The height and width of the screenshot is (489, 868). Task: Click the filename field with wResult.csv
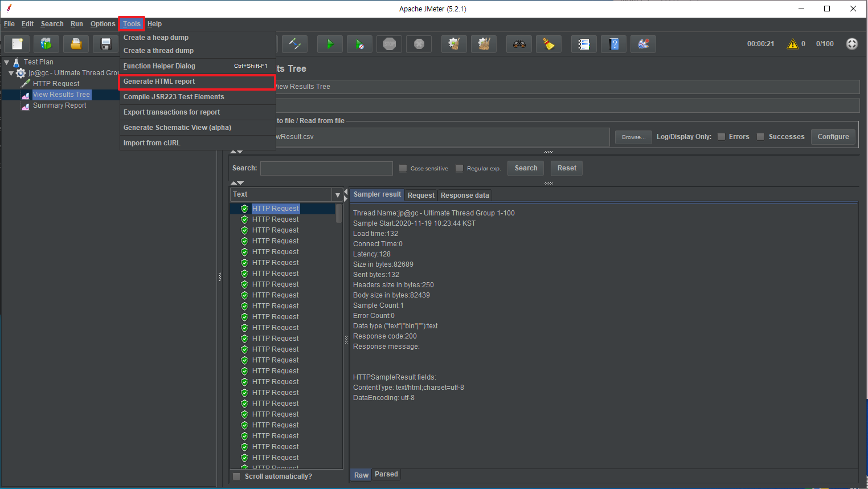click(x=443, y=137)
